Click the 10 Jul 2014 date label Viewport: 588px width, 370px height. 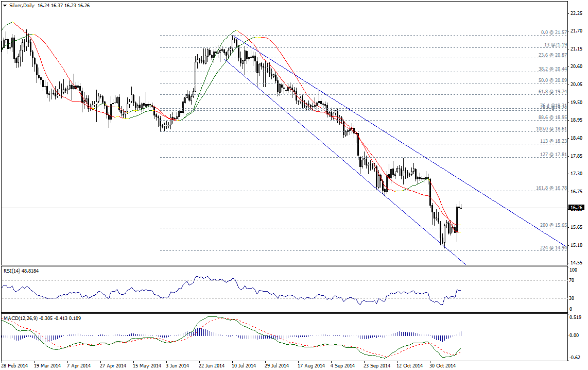point(244,365)
